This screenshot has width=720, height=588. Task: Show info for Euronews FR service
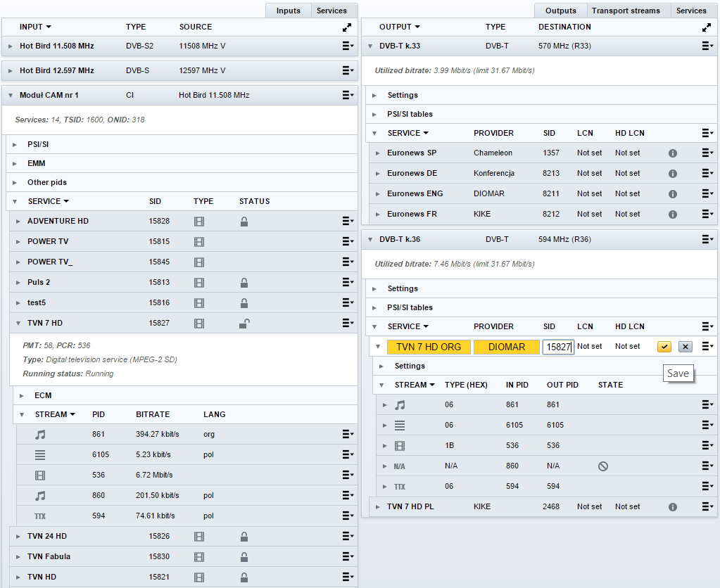click(x=673, y=215)
